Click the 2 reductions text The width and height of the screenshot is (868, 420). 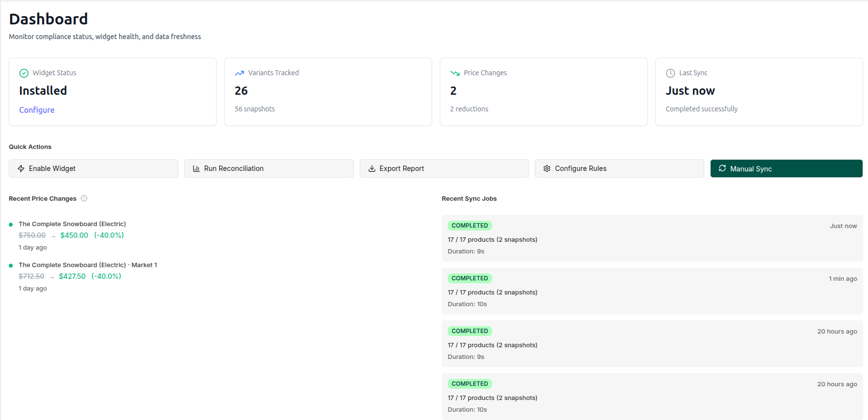point(469,109)
